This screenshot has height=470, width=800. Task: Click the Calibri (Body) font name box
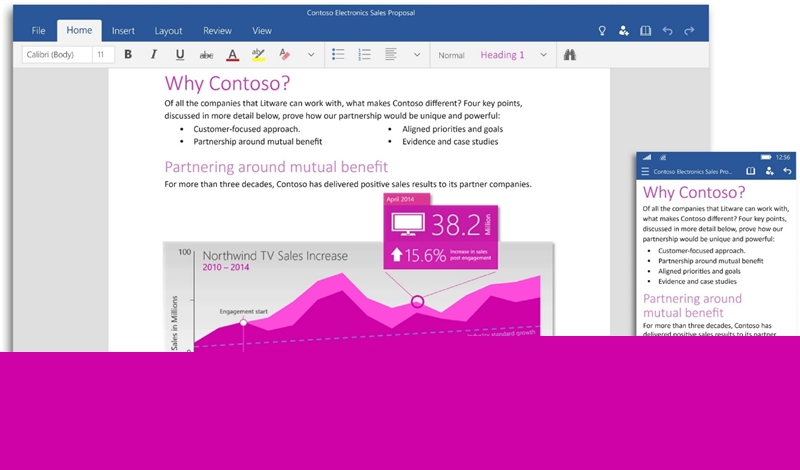point(57,55)
